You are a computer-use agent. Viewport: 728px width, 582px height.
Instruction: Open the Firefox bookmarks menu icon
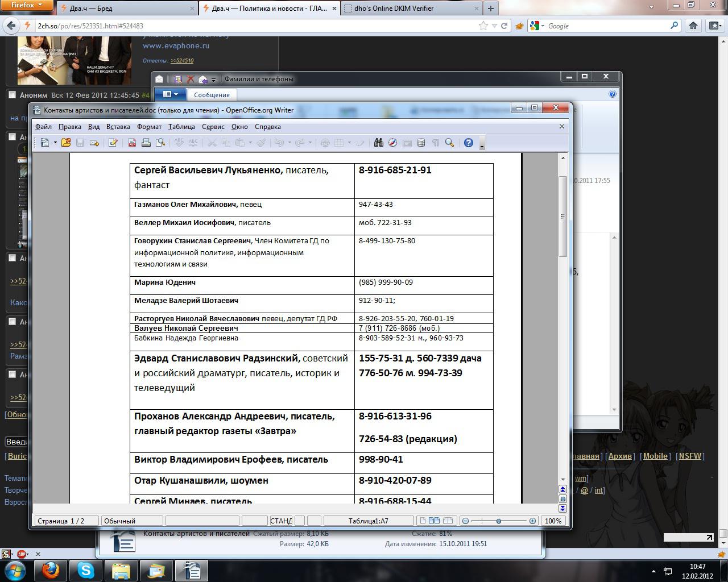click(715, 26)
